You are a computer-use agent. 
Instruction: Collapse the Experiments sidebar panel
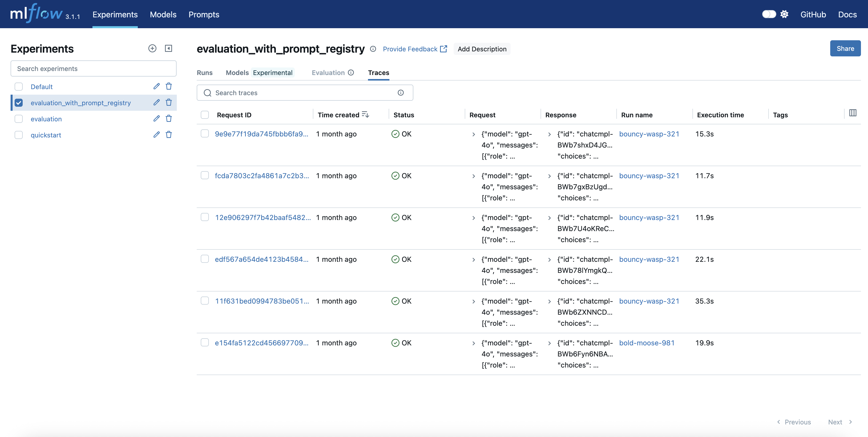(x=169, y=48)
